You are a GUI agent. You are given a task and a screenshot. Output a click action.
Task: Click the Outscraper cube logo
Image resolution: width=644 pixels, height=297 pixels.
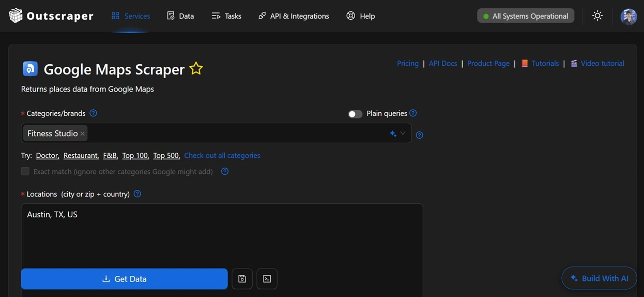point(16,16)
